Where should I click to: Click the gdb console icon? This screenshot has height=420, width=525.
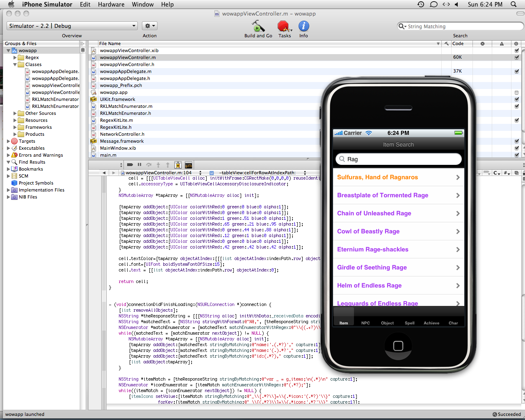click(x=189, y=165)
